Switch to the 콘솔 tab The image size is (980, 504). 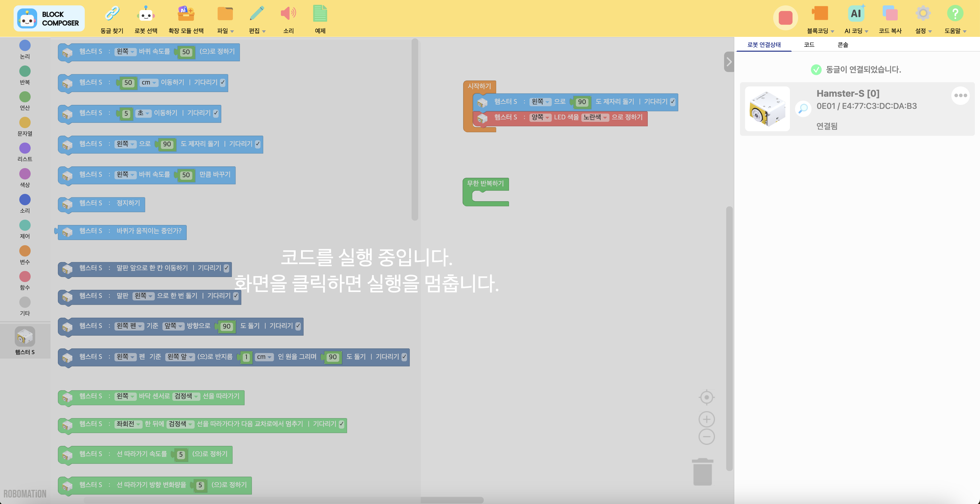[843, 45]
